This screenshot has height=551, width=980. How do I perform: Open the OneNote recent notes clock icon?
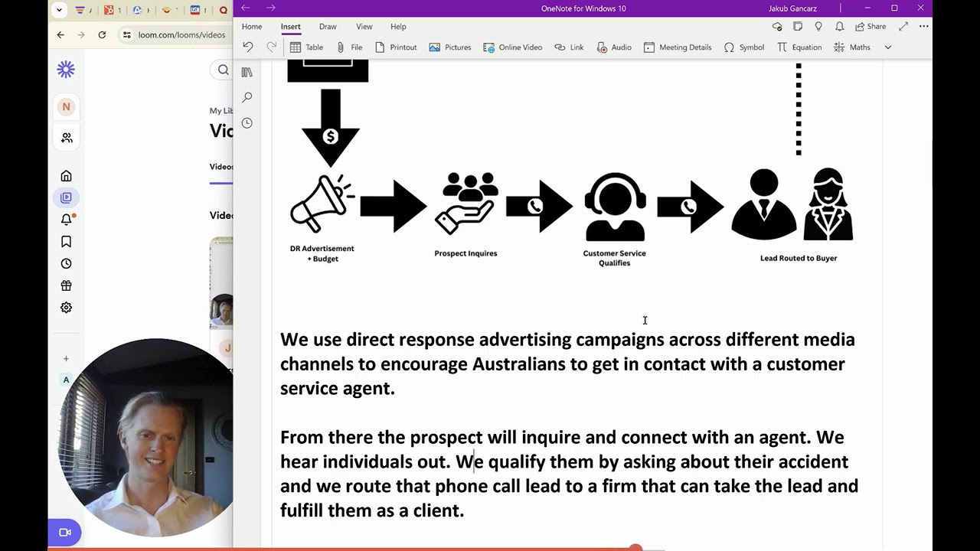(x=247, y=122)
